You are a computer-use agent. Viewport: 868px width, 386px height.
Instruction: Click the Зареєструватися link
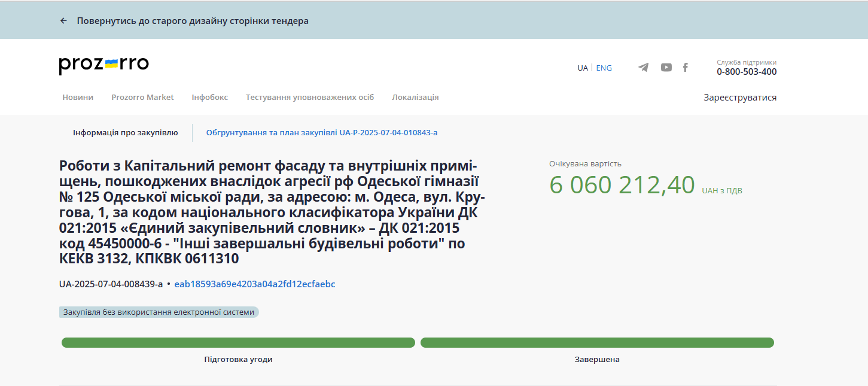pos(739,98)
